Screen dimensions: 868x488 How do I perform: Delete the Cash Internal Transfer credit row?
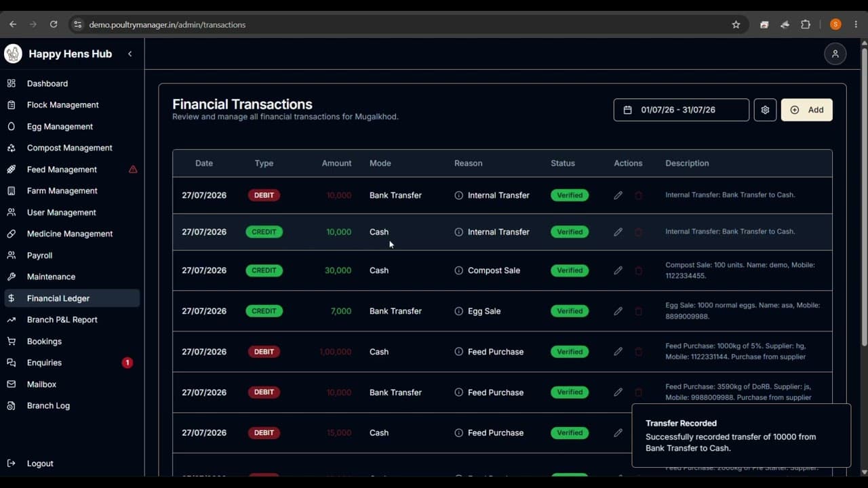tap(638, 232)
